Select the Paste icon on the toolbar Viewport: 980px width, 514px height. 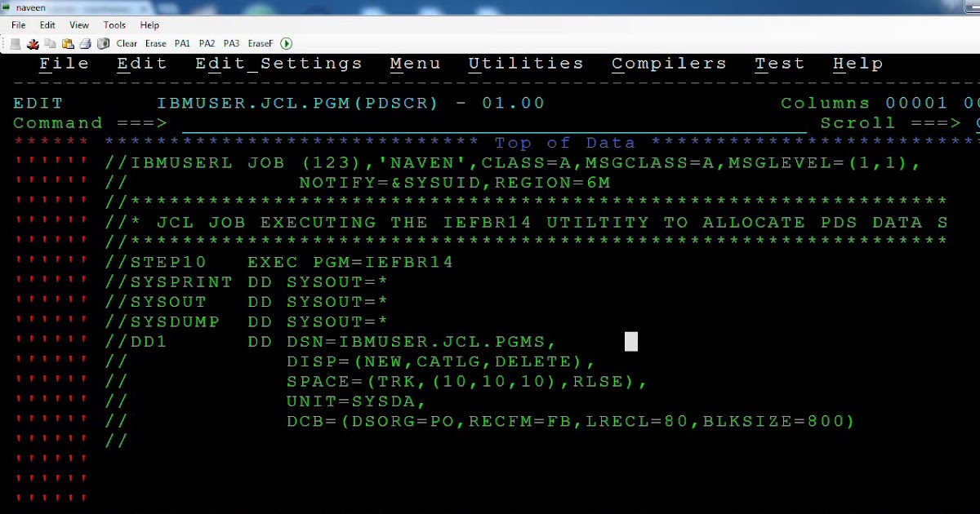[x=69, y=43]
